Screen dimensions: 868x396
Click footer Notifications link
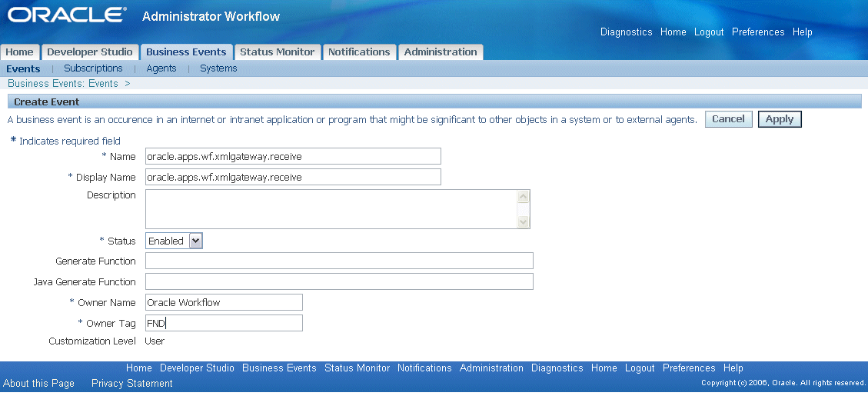[424, 368]
